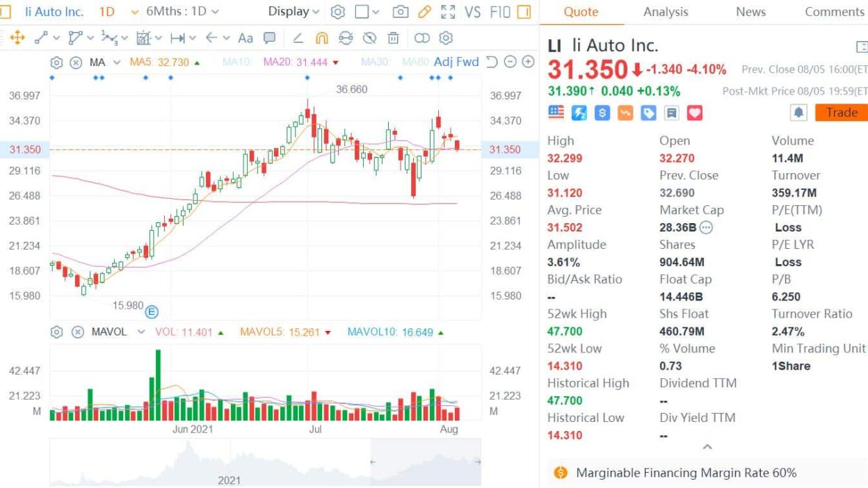Select the trend line drawing tool
The width and height of the screenshot is (868, 488).
click(x=41, y=38)
